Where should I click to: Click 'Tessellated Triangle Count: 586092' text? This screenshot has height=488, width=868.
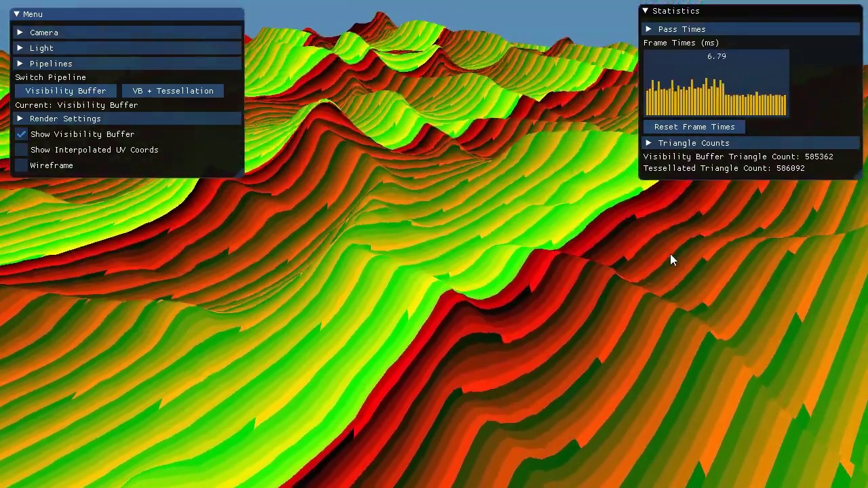click(x=724, y=168)
